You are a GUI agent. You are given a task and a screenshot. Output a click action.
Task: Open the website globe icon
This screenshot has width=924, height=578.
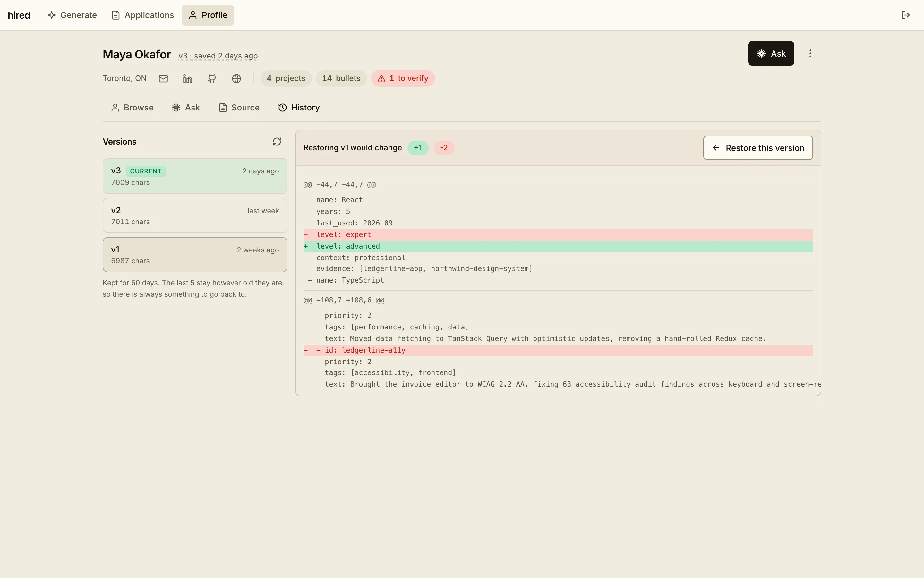236,78
